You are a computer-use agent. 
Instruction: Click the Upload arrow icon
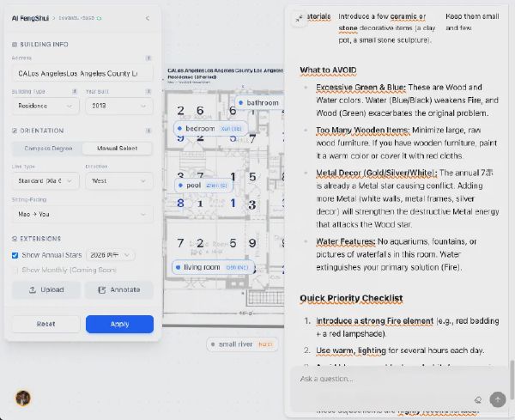click(33, 289)
